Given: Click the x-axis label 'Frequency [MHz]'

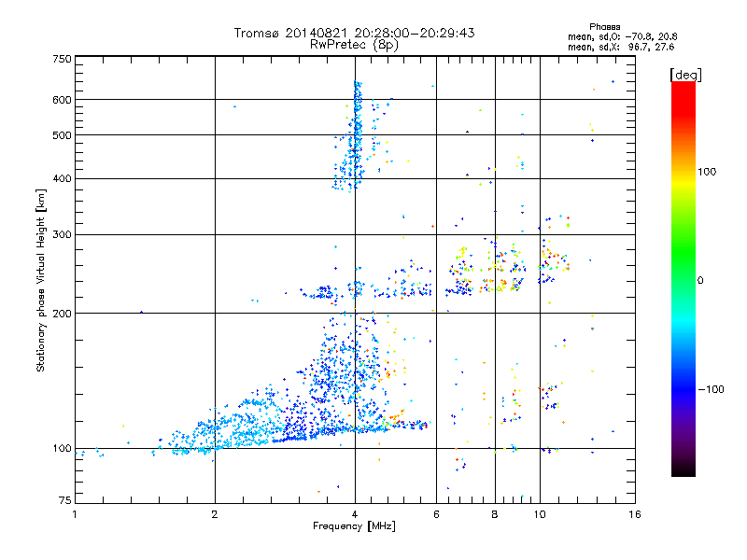Looking at the screenshot, I should 354,526.
